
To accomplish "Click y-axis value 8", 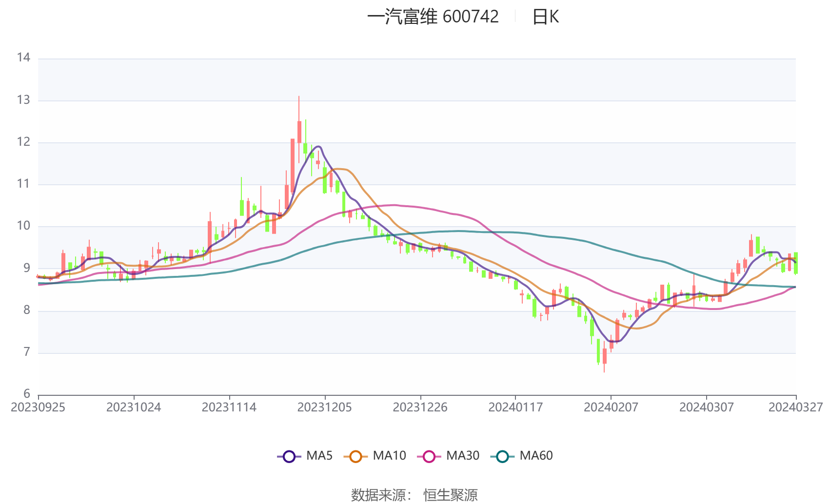I will [x=27, y=310].
